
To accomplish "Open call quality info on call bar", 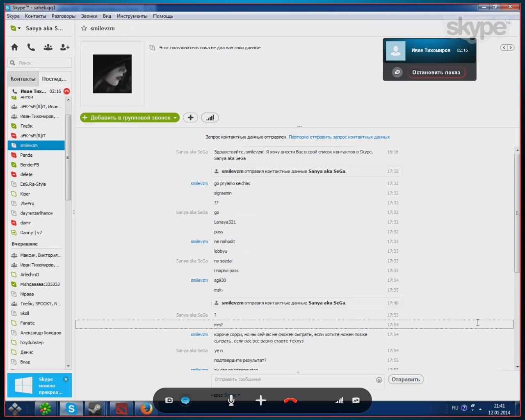I will (339, 400).
